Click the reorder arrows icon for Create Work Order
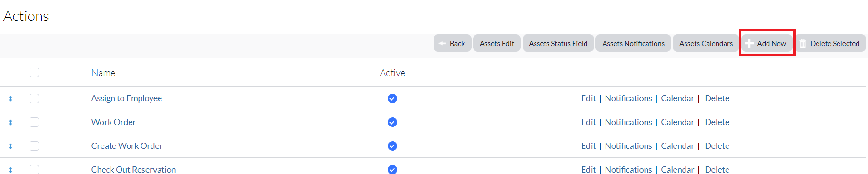The width and height of the screenshot is (868, 174). [10, 146]
